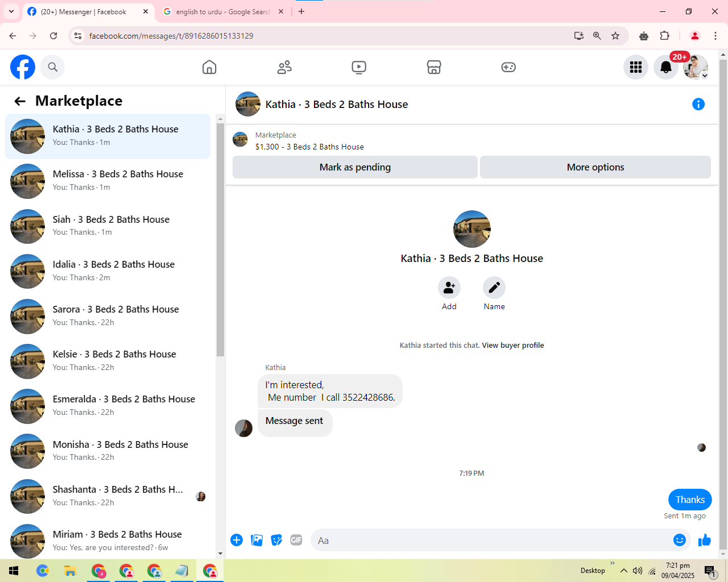Screen dimensions: 728x582
Task: Open the Windows Start menu
Action: (14, 571)
